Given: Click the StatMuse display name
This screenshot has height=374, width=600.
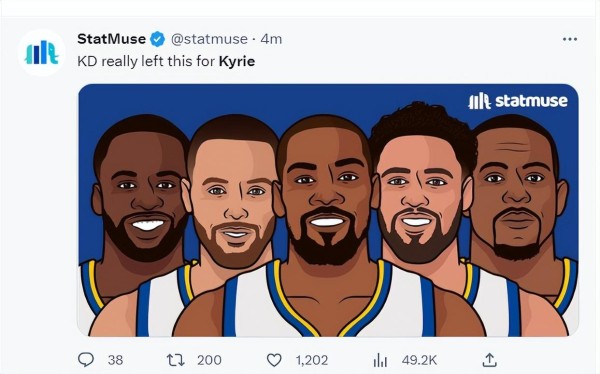Looking at the screenshot, I should (x=111, y=39).
